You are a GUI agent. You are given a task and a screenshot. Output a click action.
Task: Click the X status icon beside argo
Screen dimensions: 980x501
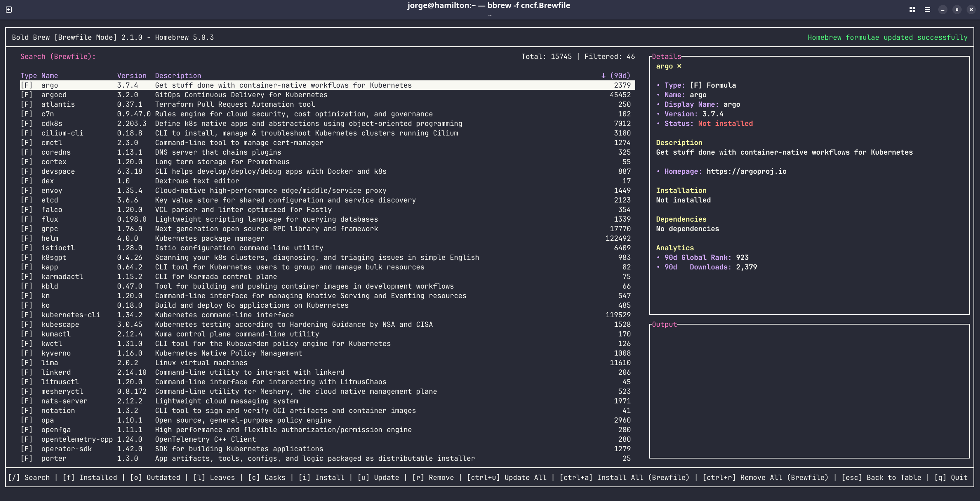coord(679,66)
